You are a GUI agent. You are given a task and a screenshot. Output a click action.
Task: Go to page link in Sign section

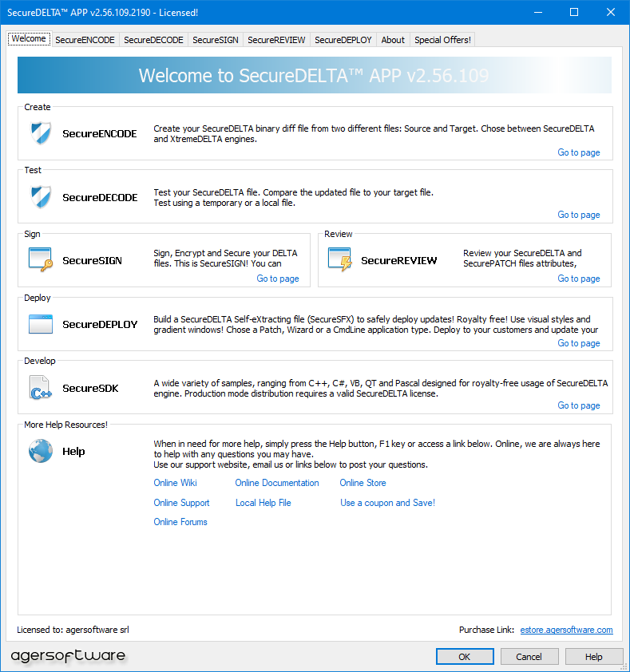[x=278, y=279]
